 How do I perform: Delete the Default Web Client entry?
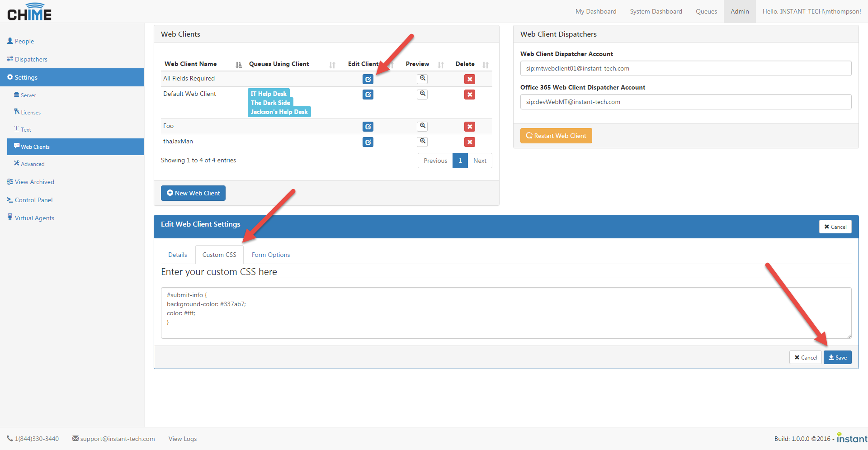coord(470,95)
